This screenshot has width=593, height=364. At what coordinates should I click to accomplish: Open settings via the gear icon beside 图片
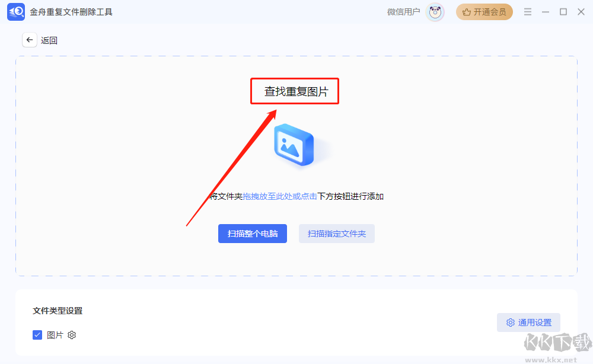click(x=71, y=335)
